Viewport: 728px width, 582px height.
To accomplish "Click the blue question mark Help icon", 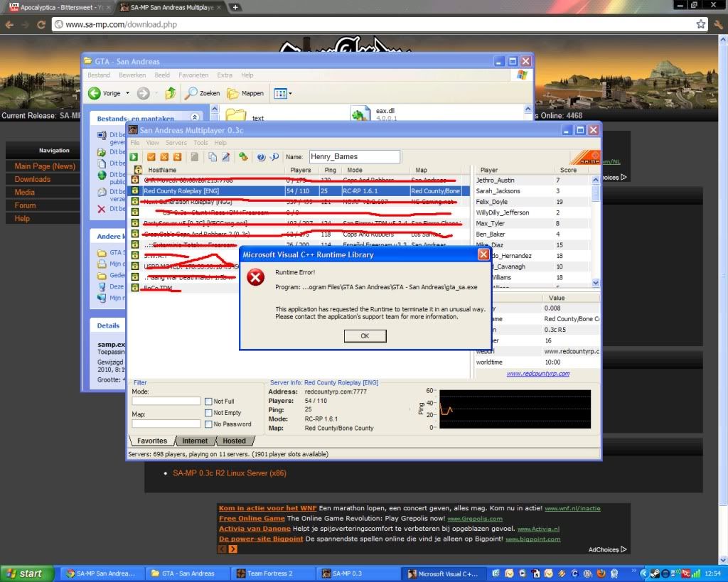I will 261,157.
